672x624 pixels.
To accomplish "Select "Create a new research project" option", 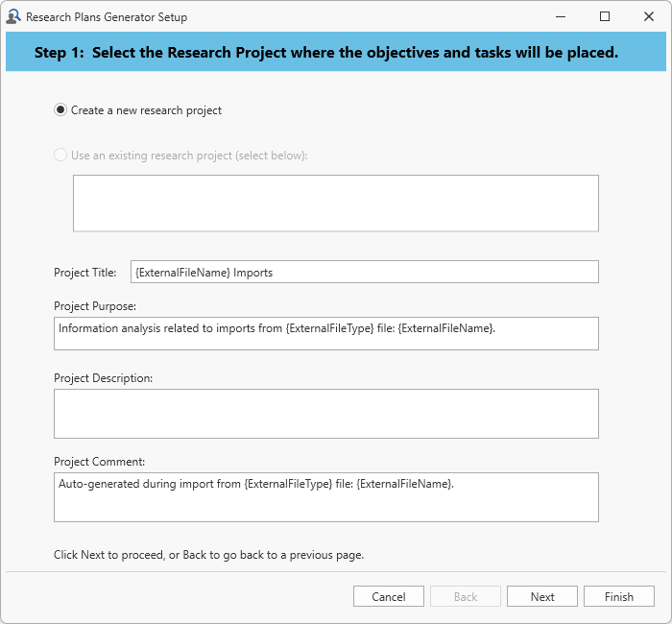I will (61, 110).
